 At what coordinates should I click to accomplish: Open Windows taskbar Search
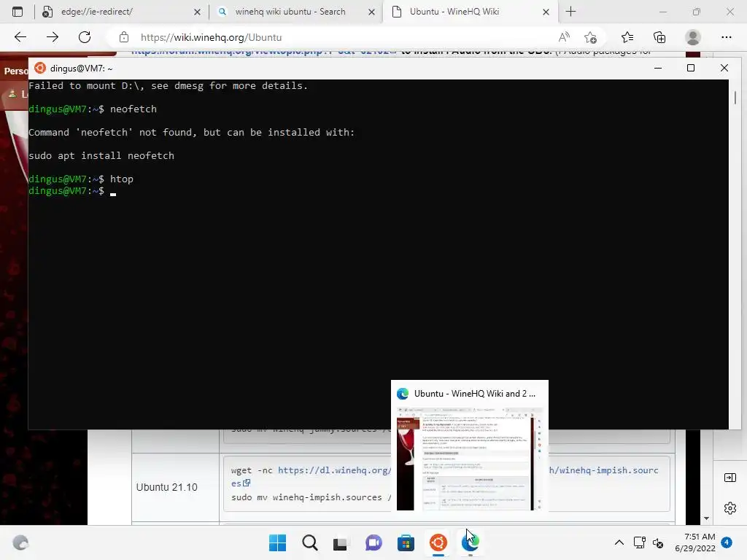(x=309, y=542)
